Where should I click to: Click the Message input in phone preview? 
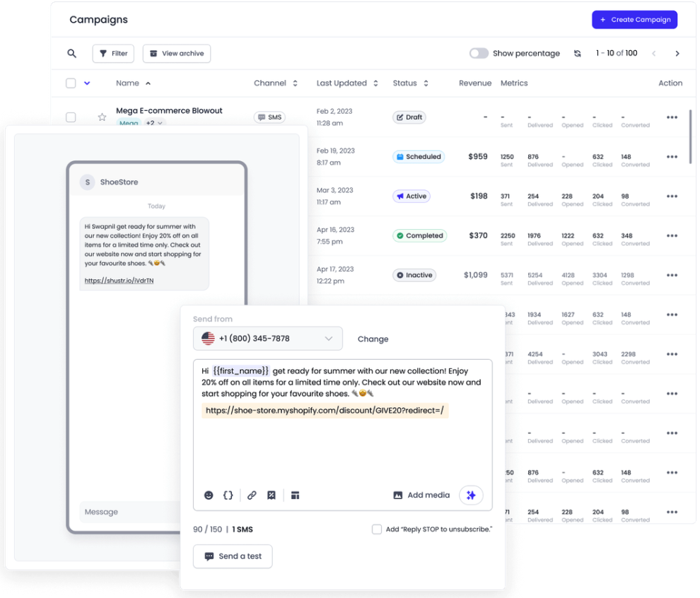click(127, 512)
